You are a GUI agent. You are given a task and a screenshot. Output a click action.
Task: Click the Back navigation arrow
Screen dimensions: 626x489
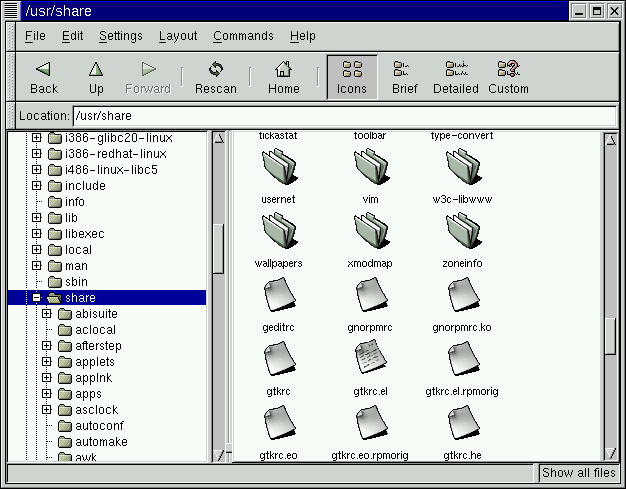pos(44,77)
